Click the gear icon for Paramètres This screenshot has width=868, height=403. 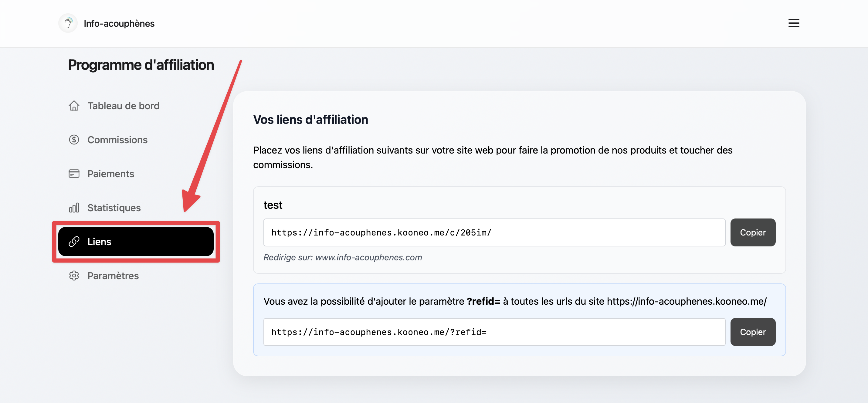pyautogui.click(x=74, y=276)
